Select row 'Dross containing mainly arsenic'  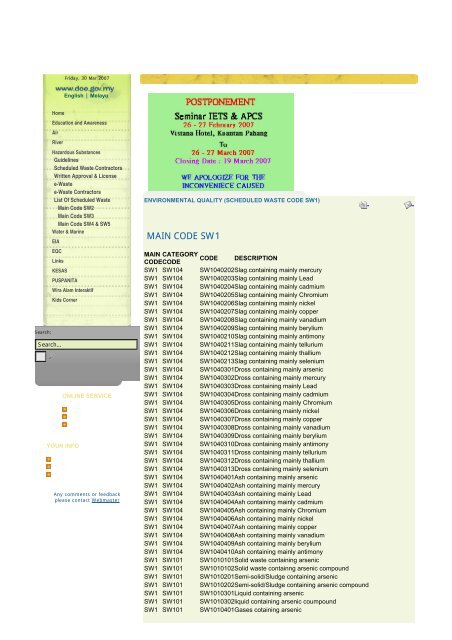point(233,369)
